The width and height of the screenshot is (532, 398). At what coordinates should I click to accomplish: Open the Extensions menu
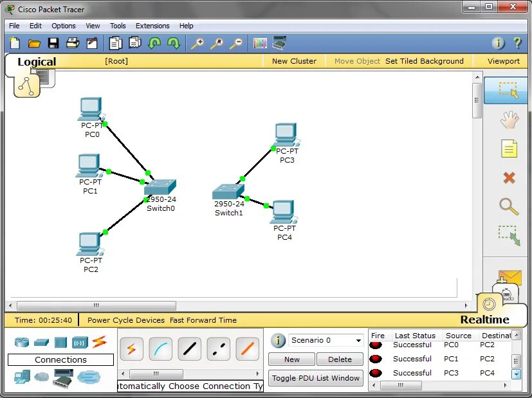click(x=152, y=26)
